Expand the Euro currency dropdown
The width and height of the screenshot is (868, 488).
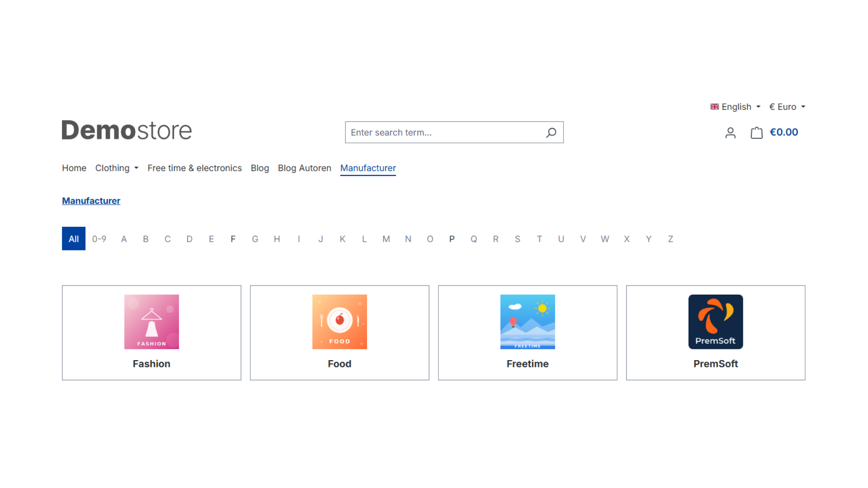coord(787,107)
